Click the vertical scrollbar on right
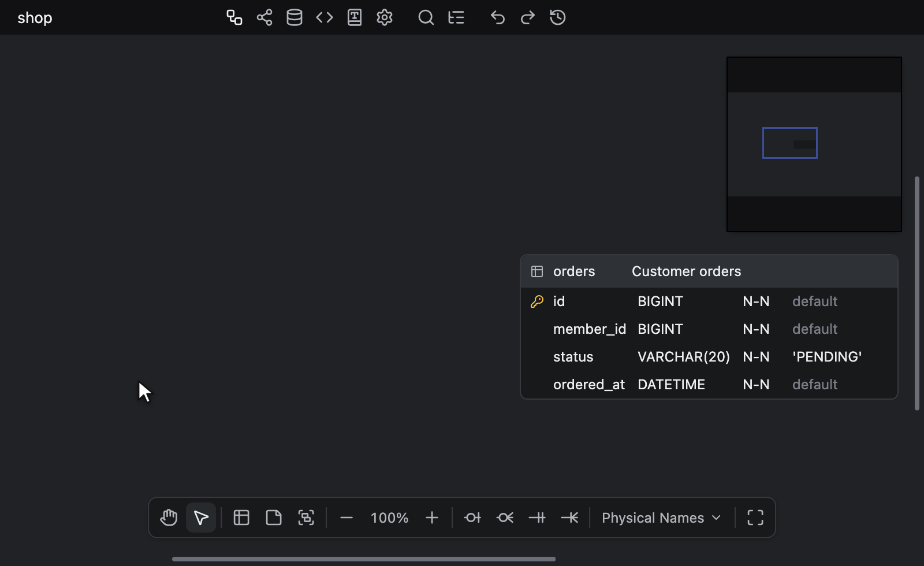This screenshot has height=566, width=924. pos(917,293)
